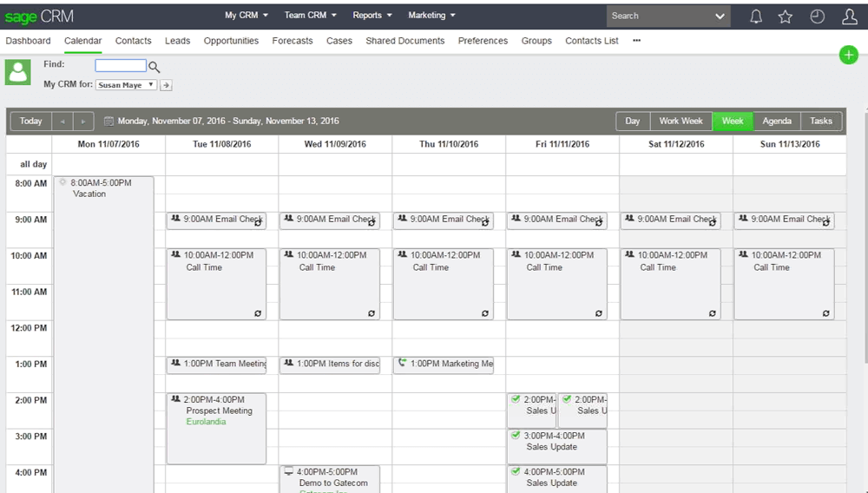Open the calendar date picker icon
The image size is (868, 493).
pyautogui.click(x=108, y=122)
